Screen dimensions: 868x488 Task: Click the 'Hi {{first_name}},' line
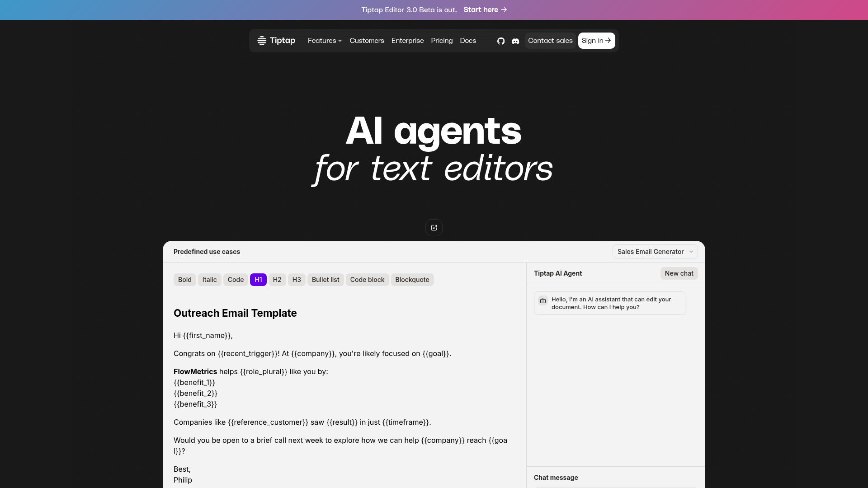203,335
